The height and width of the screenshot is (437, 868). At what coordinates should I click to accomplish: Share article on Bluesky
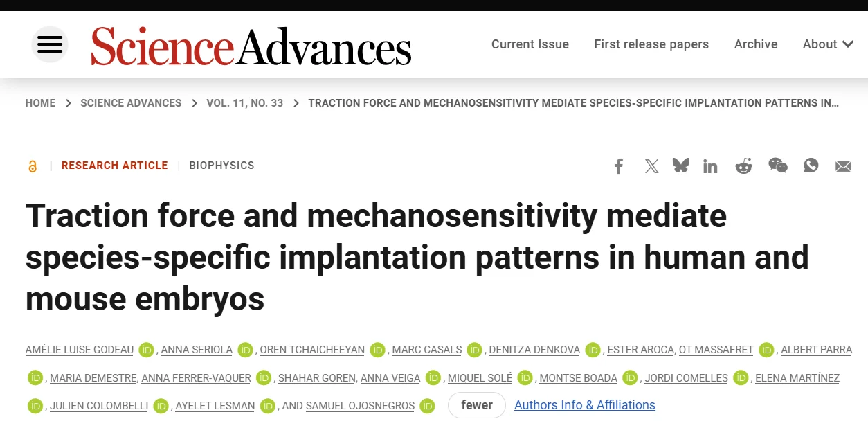pyautogui.click(x=681, y=166)
